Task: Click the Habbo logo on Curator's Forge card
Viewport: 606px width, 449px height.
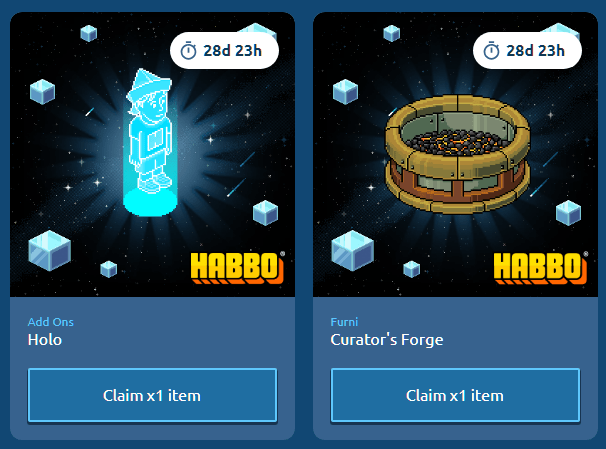Action: click(x=541, y=268)
